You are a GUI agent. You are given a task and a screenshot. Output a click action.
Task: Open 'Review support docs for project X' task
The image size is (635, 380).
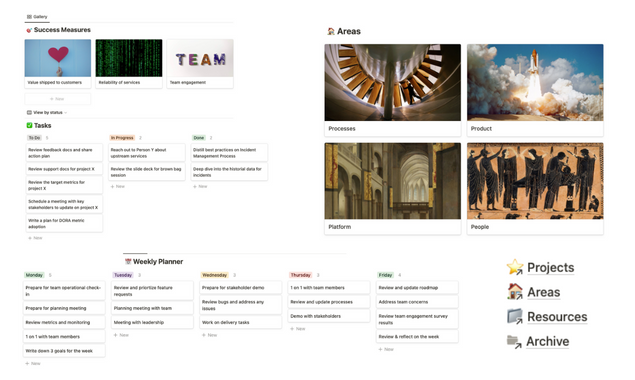64,169
